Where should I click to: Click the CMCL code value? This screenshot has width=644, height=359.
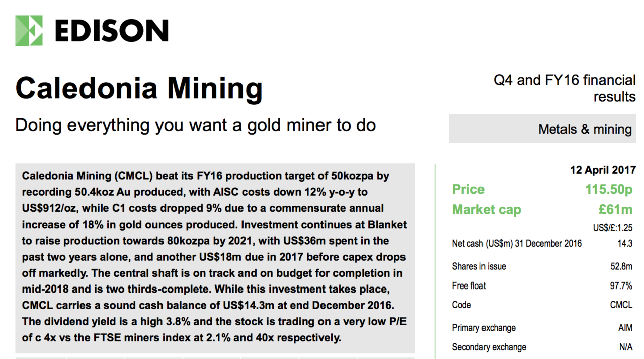(x=621, y=305)
